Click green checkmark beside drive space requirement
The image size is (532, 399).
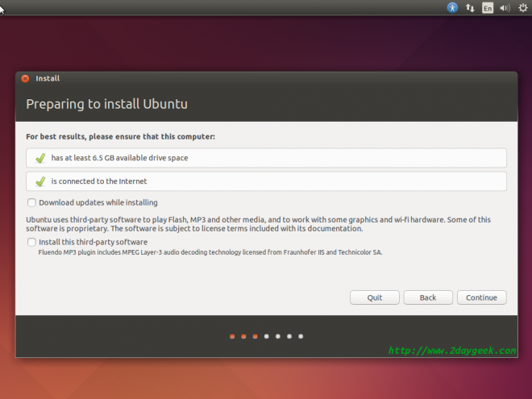40,158
